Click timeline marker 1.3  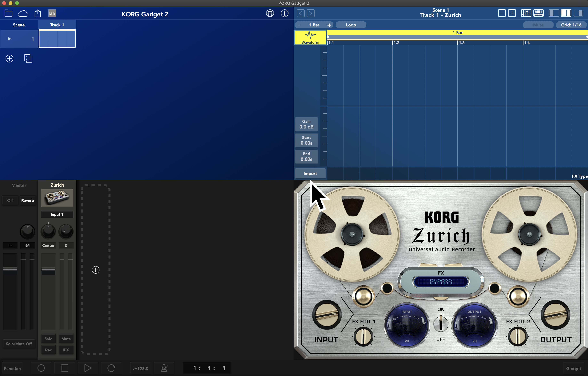point(461,43)
